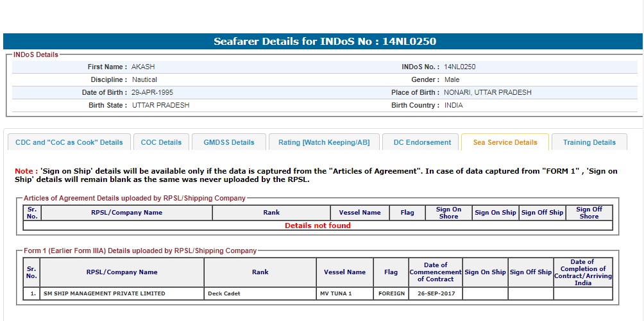This screenshot has height=321, width=644.
Task: Click the Place of Birth value NONARI, UTTAR PRADESH
Action: [x=487, y=92]
